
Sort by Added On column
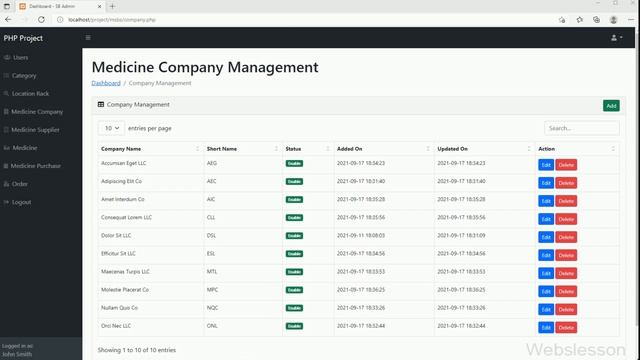click(x=384, y=149)
